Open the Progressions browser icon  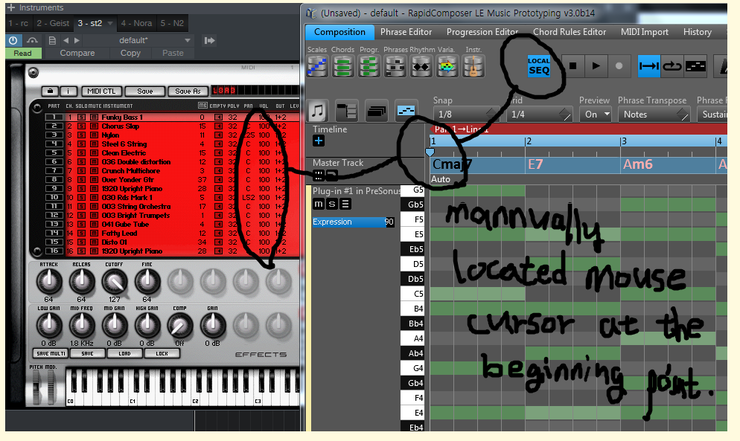point(369,66)
